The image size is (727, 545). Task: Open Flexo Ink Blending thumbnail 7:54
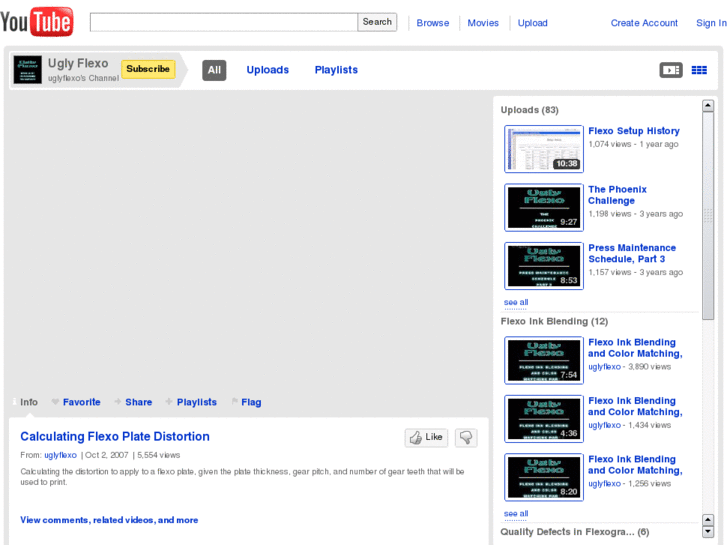tap(544, 360)
